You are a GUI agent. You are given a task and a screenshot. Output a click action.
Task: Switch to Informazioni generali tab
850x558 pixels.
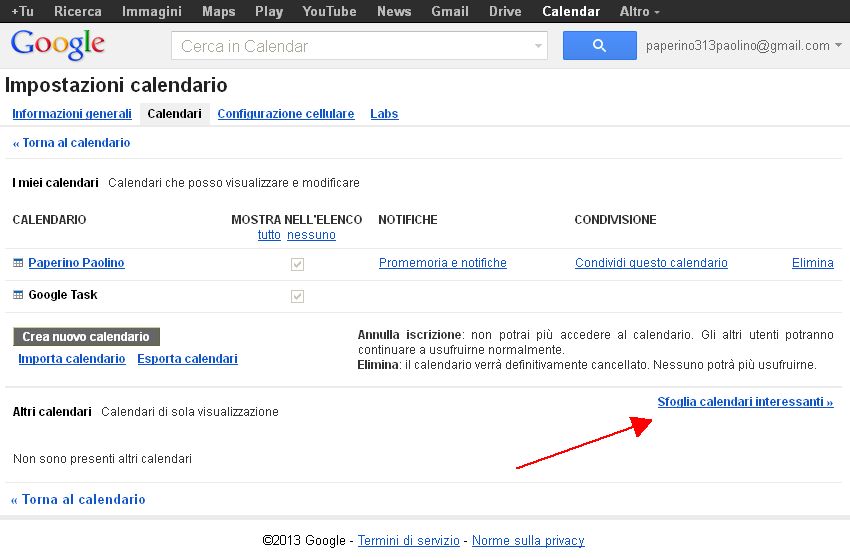(72, 114)
